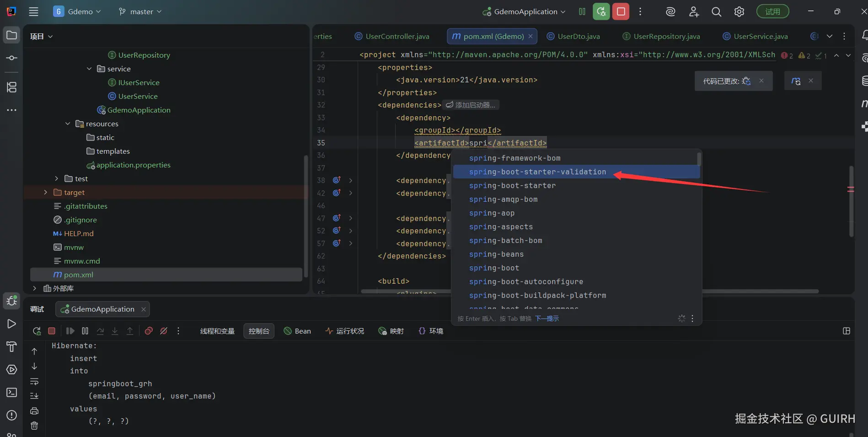Click the project tree vertical scrollbar
Image resolution: width=868 pixels, height=437 pixels.
(x=305, y=216)
